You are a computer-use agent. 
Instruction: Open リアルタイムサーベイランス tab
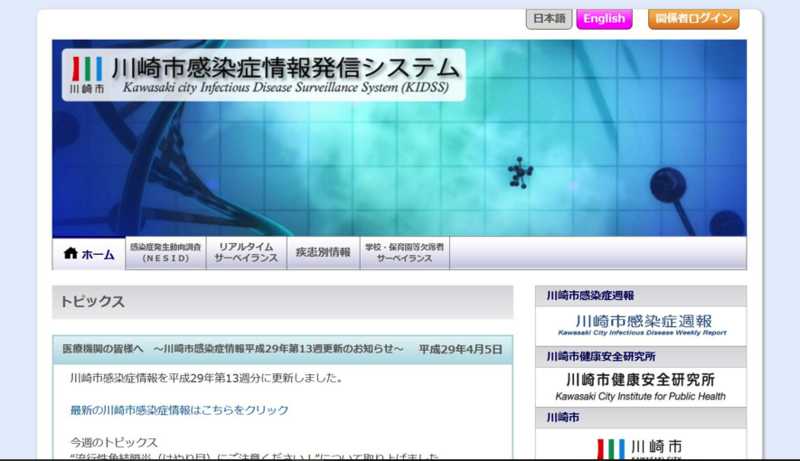(246, 253)
